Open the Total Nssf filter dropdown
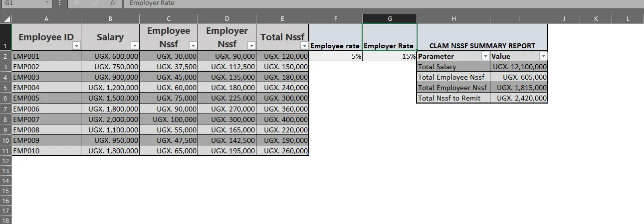644x224 pixels. tap(304, 45)
